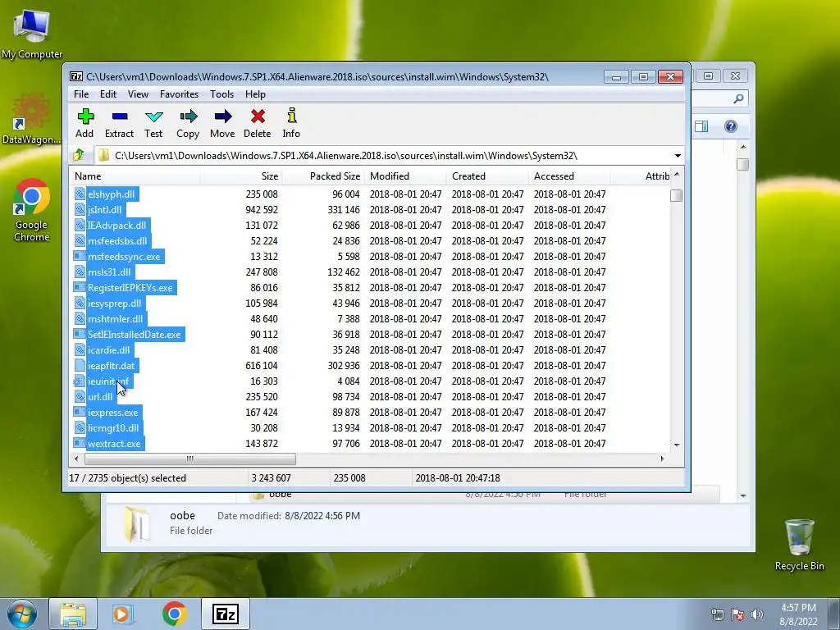The image size is (840, 630).
Task: Open the Favorites menu
Action: click(179, 94)
